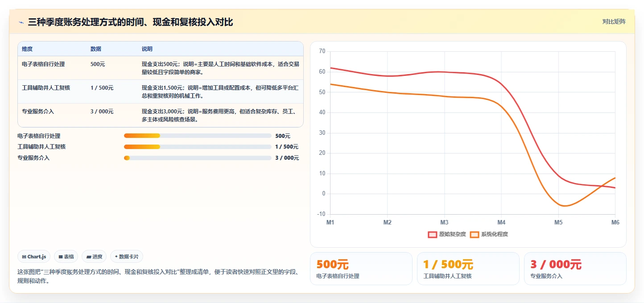The width and height of the screenshot is (644, 303).
Task: Click the 3 / 000元 label beside the progress bar
Action: pyautogui.click(x=287, y=158)
